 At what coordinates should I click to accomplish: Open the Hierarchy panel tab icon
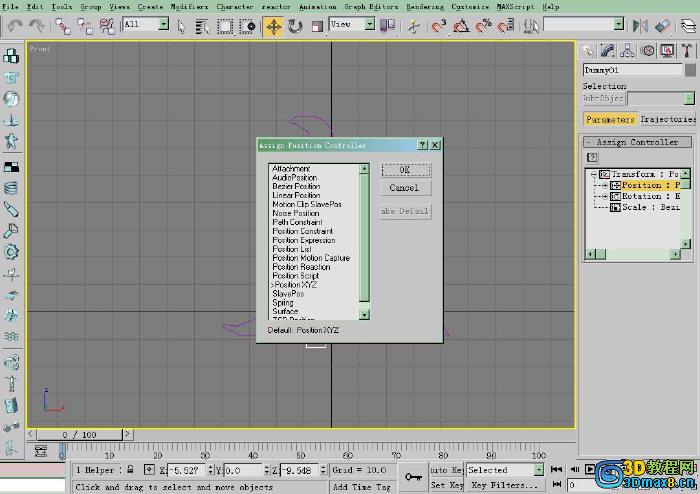[x=628, y=50]
